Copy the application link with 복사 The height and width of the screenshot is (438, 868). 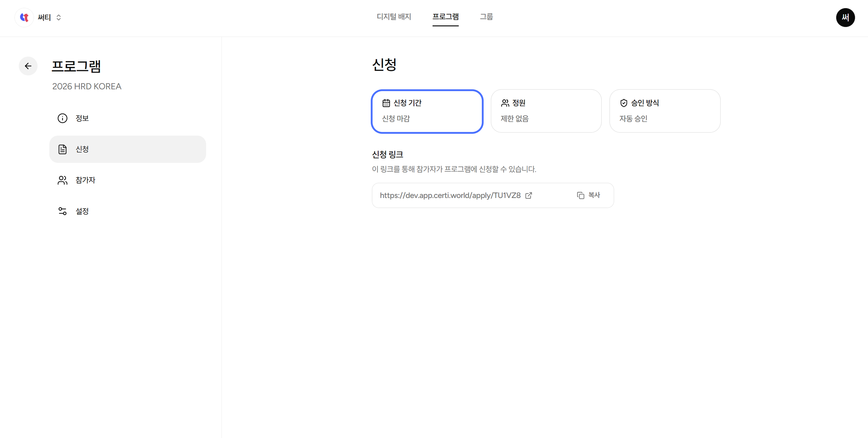tap(588, 195)
